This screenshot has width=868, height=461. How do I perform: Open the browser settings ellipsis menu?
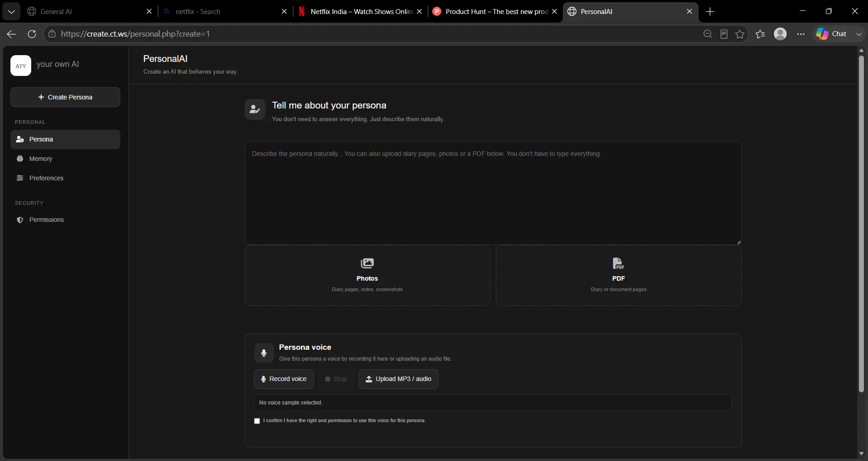click(801, 34)
